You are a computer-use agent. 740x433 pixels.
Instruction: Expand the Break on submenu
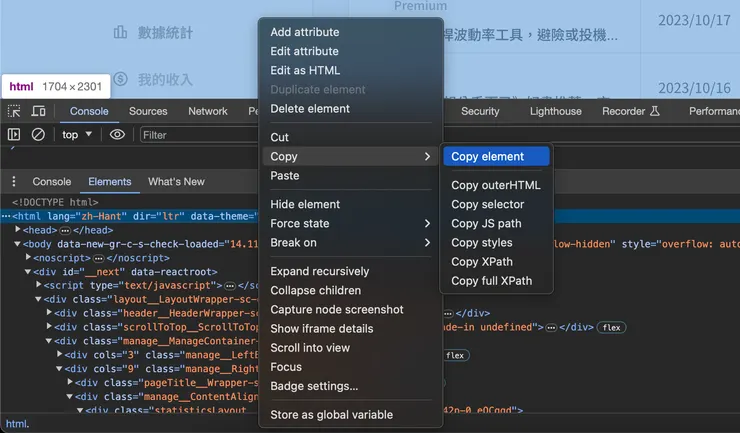click(x=350, y=243)
